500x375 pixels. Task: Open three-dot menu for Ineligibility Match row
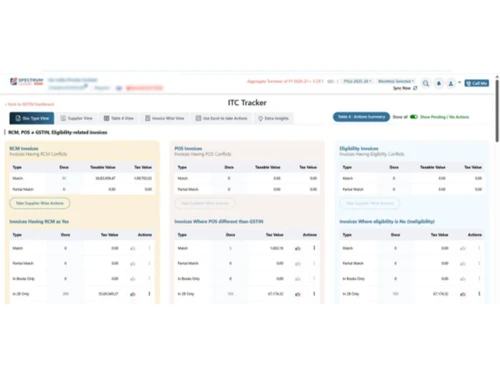[479, 248]
